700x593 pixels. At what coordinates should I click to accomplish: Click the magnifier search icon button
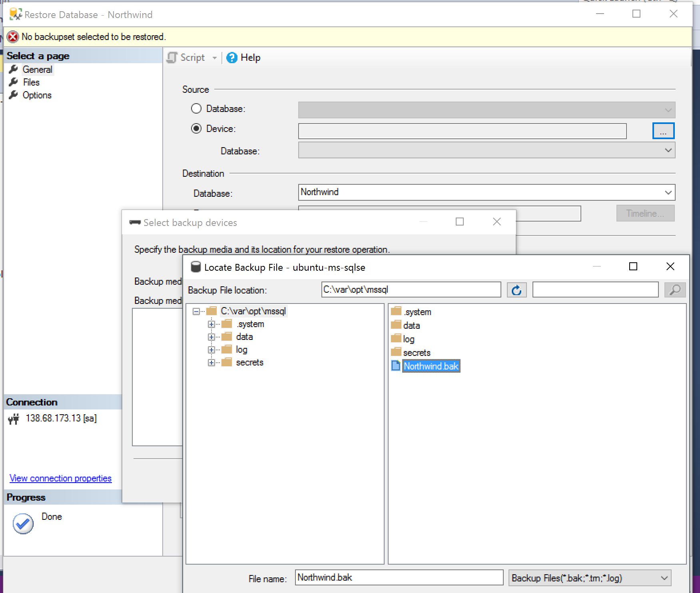pos(674,290)
